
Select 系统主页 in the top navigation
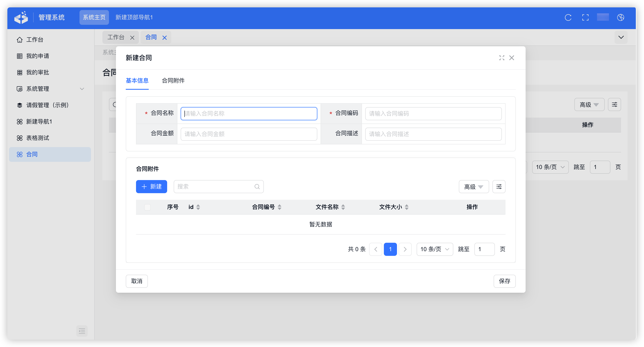coord(94,17)
